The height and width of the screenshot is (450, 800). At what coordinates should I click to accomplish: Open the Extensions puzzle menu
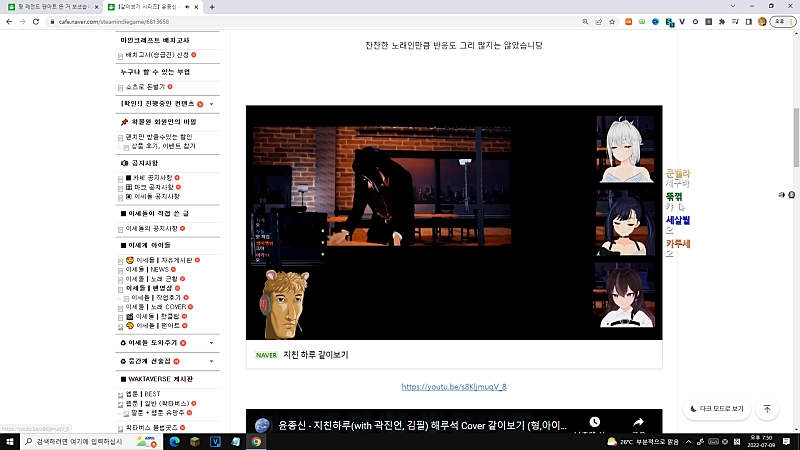click(722, 22)
